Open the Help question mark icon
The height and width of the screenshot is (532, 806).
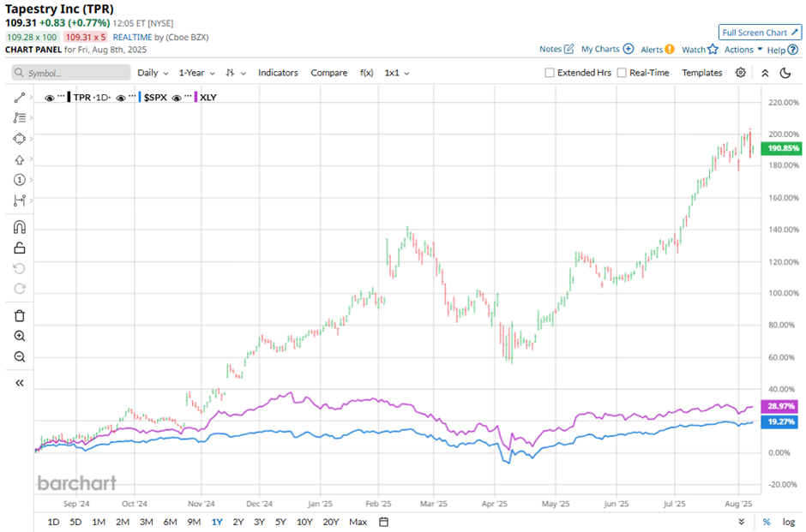pyautogui.click(x=792, y=50)
